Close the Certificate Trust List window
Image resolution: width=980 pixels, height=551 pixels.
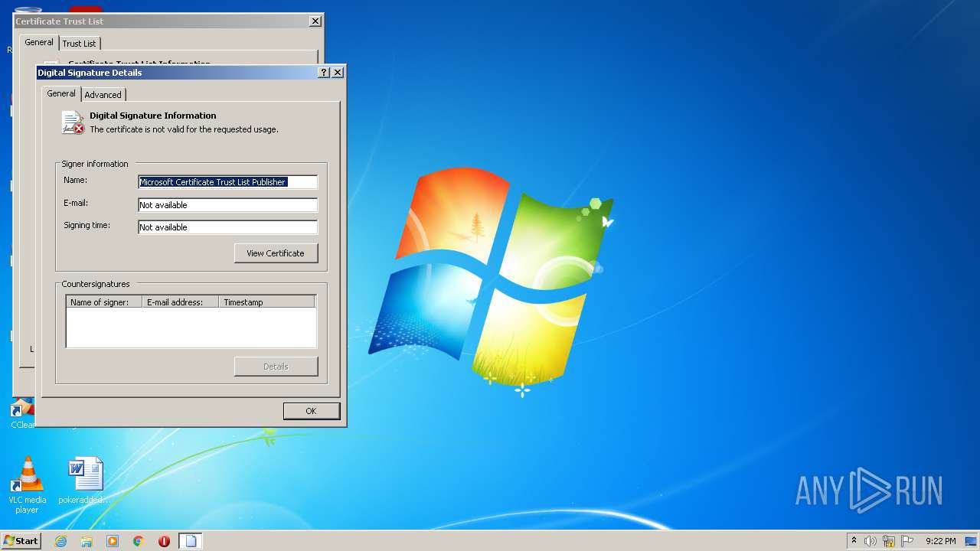click(315, 21)
